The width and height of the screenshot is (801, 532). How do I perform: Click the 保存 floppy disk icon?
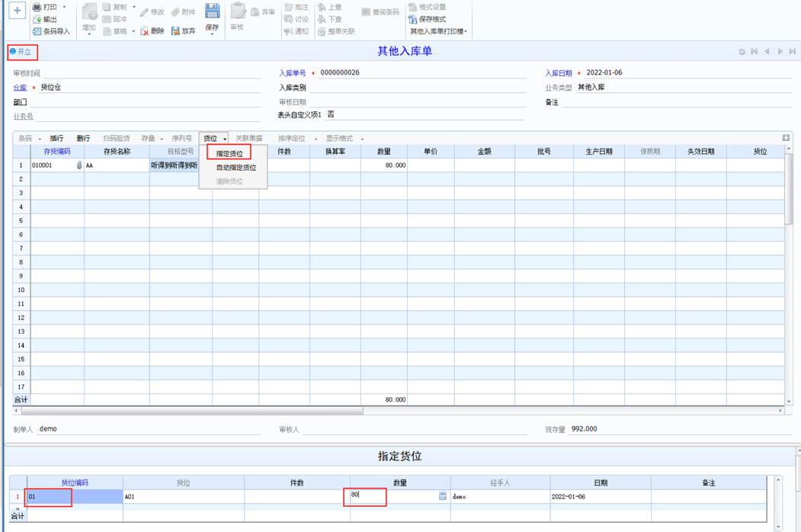(212, 11)
